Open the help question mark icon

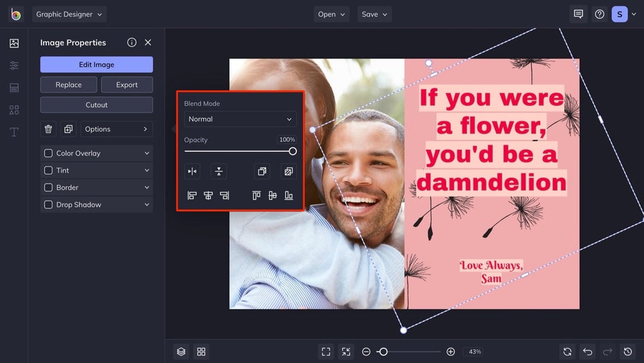[x=600, y=14]
